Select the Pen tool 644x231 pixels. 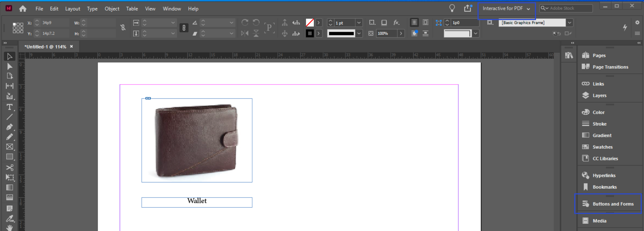(9, 127)
